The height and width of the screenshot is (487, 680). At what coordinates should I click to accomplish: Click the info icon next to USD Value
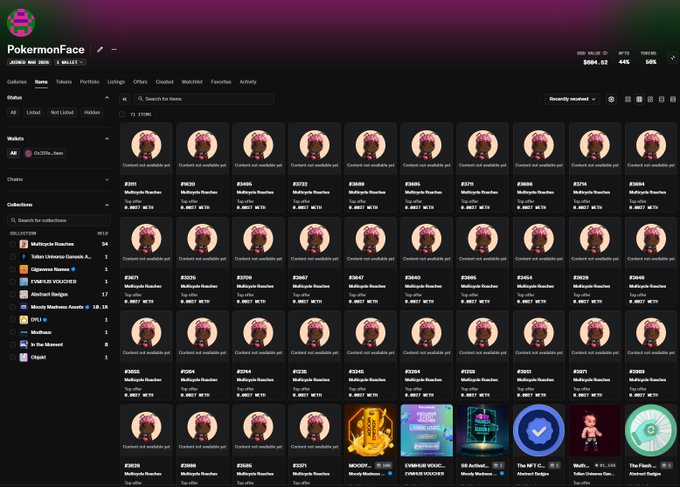tap(605, 53)
